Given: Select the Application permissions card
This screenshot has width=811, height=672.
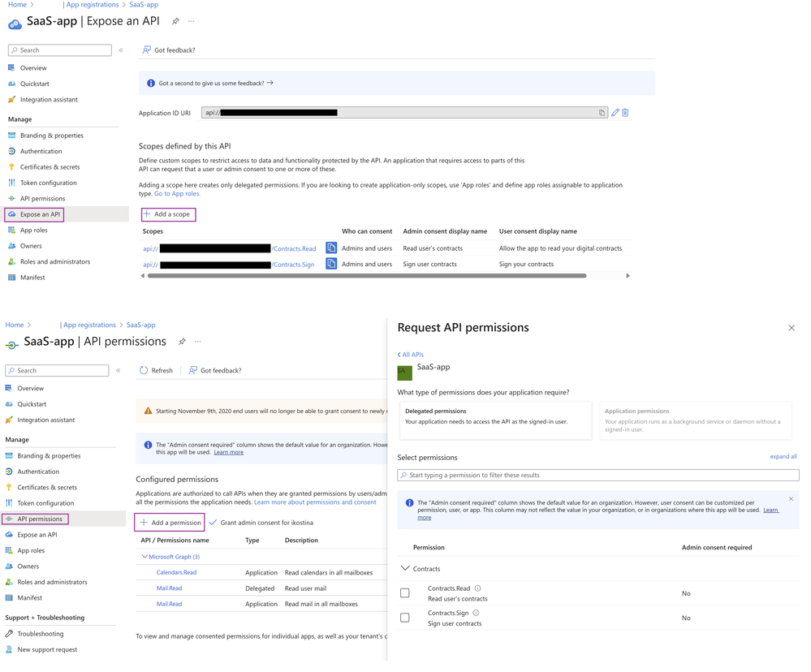Looking at the screenshot, I should (695, 420).
